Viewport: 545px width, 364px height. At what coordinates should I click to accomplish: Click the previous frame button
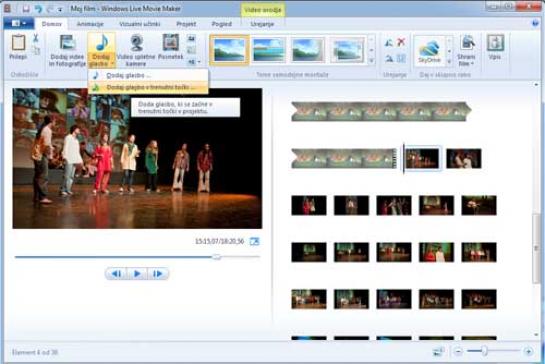116,274
